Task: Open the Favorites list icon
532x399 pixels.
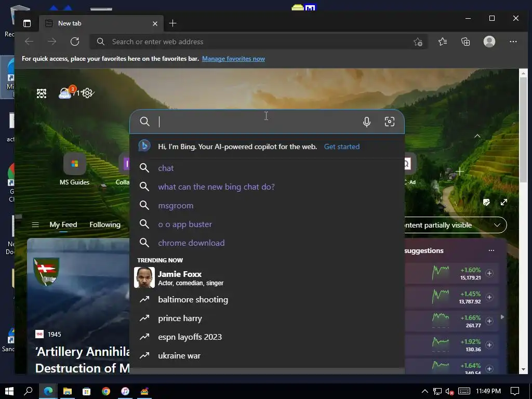Action: [443, 42]
